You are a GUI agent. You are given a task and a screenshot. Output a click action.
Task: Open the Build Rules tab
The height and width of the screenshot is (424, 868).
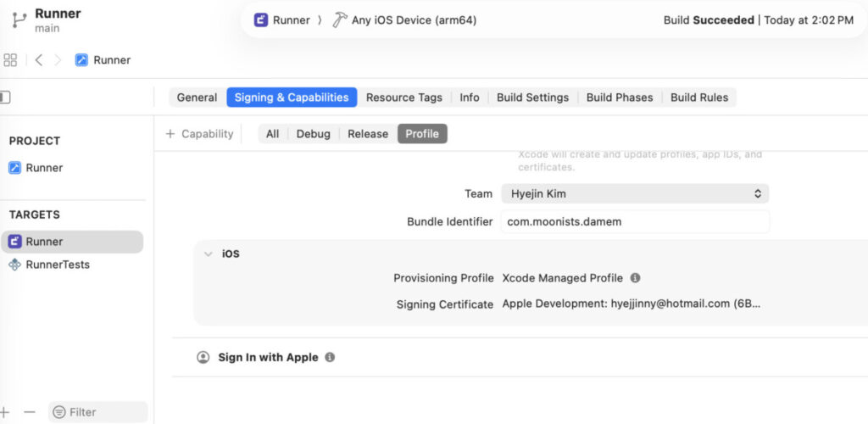click(699, 98)
